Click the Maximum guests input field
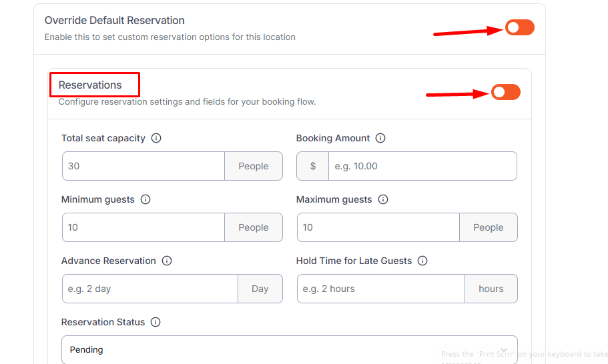This screenshot has width=608, height=364. (x=378, y=227)
